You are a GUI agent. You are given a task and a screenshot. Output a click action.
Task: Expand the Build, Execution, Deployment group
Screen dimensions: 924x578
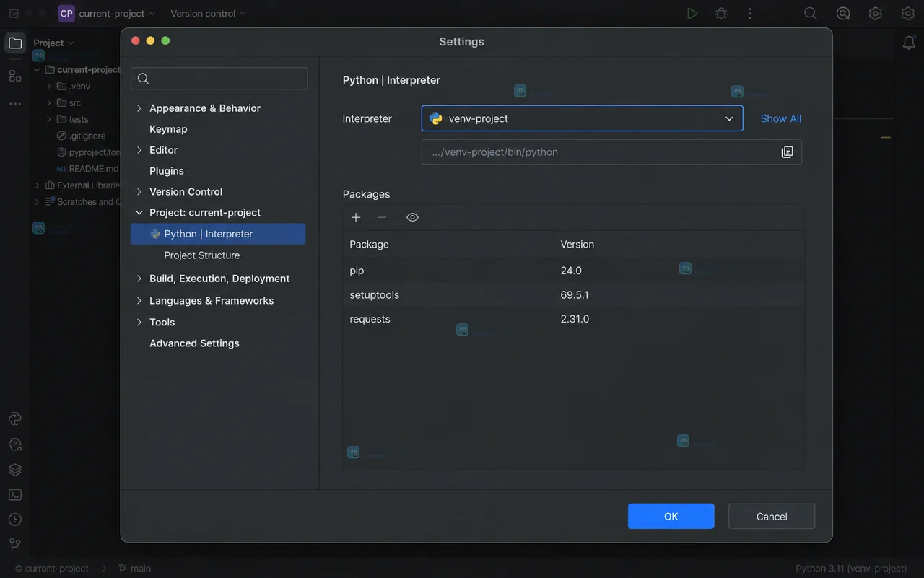point(139,279)
